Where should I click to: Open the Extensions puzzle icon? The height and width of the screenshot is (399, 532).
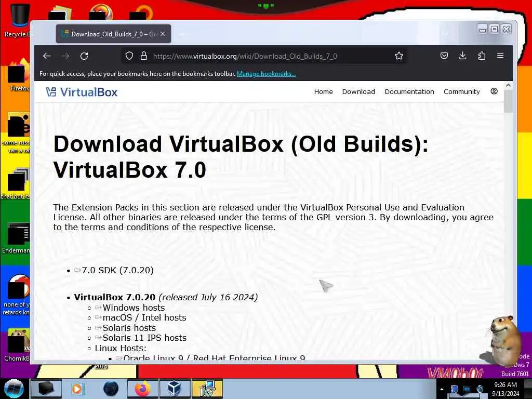482,56
